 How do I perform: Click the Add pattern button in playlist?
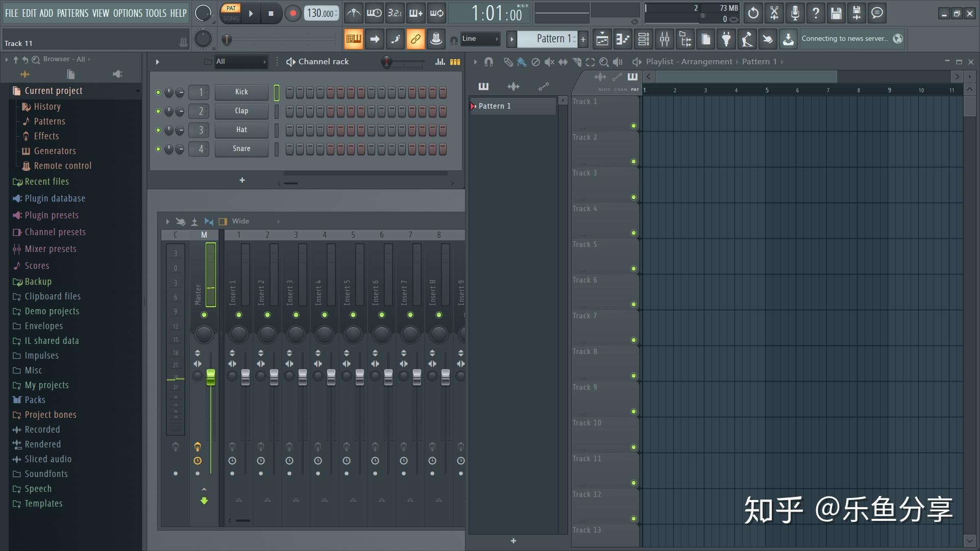(x=514, y=542)
